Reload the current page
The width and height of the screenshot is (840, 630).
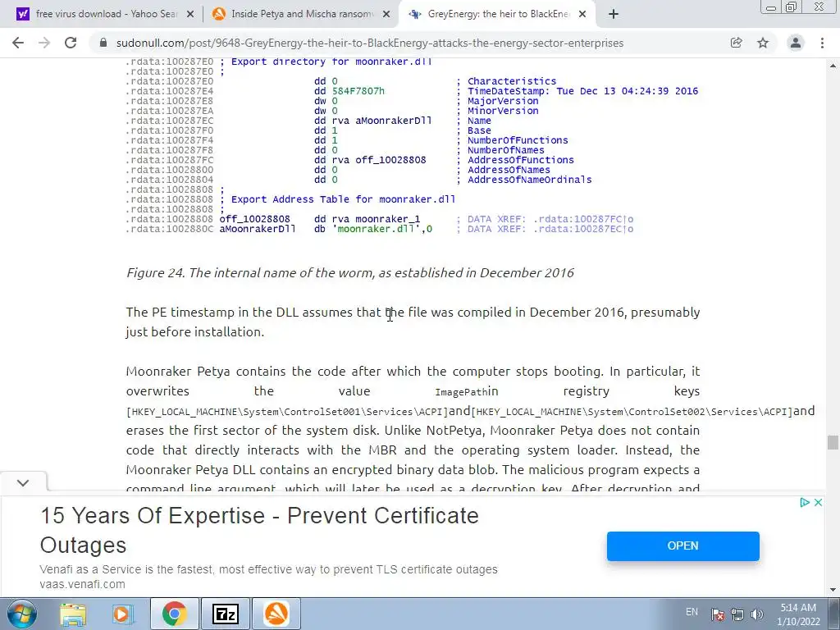coord(71,43)
